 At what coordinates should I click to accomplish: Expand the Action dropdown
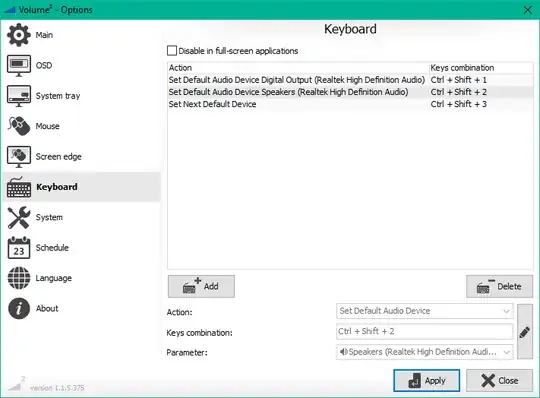[x=424, y=311]
